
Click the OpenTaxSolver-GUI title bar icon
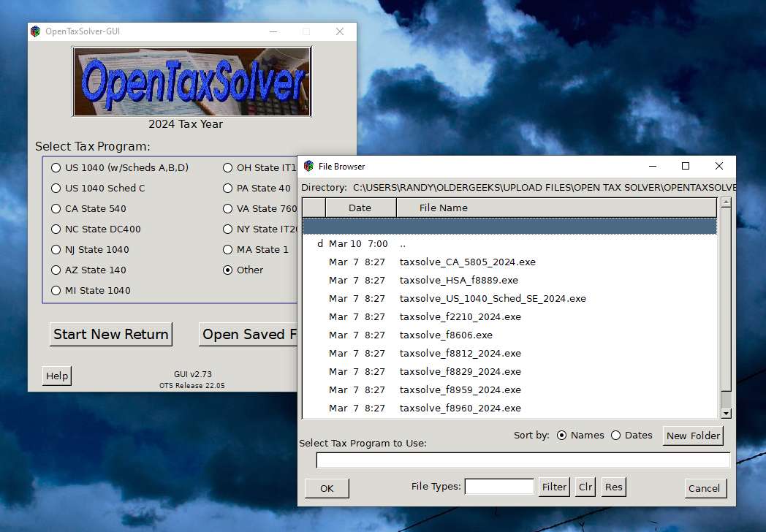click(x=35, y=31)
